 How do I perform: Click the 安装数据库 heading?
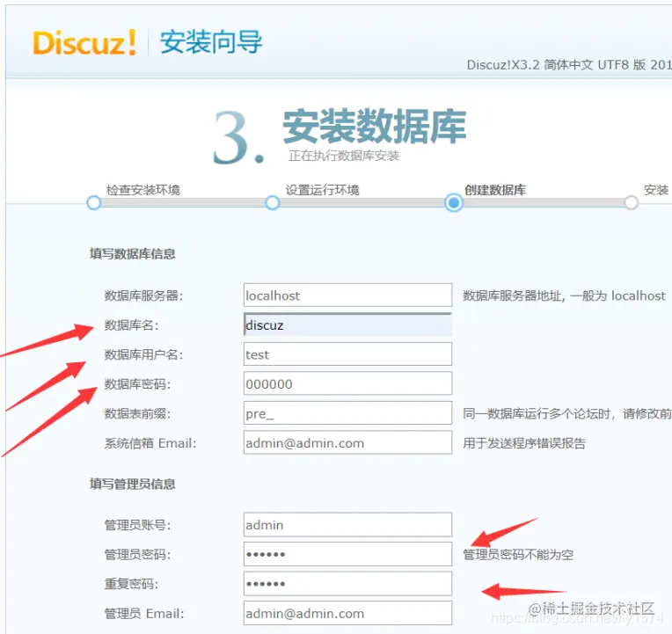(x=375, y=126)
